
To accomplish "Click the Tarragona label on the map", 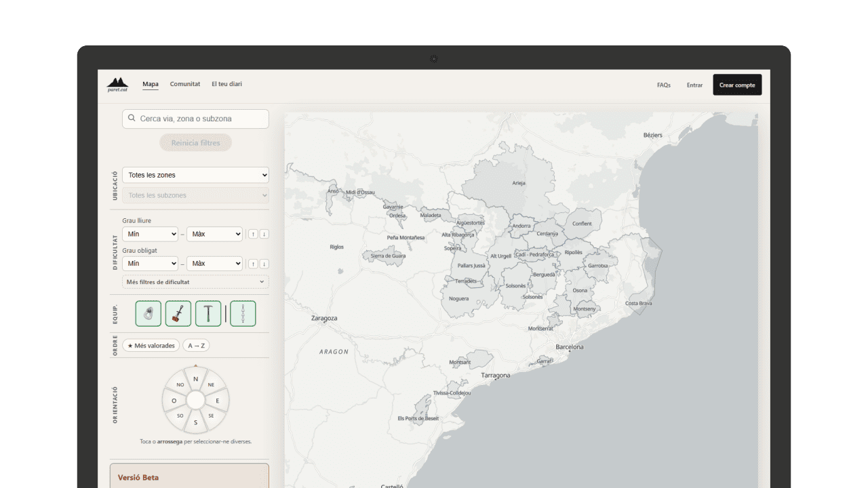I will [x=496, y=375].
